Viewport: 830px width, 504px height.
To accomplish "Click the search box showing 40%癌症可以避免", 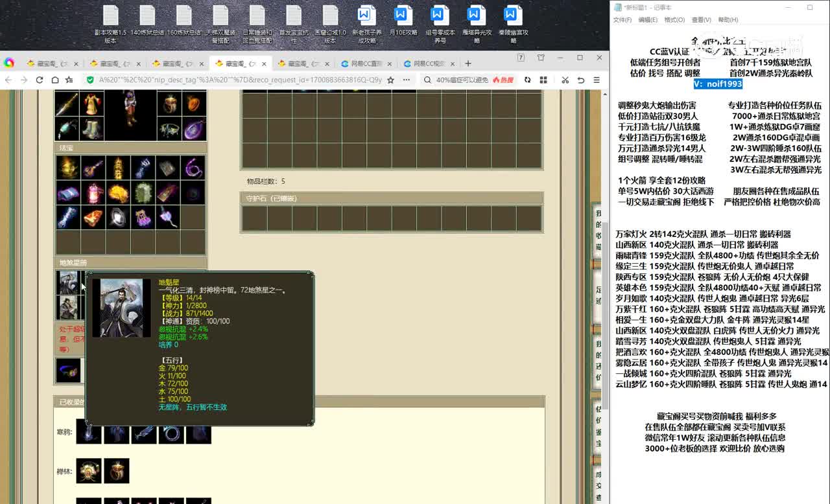I will pos(462,80).
